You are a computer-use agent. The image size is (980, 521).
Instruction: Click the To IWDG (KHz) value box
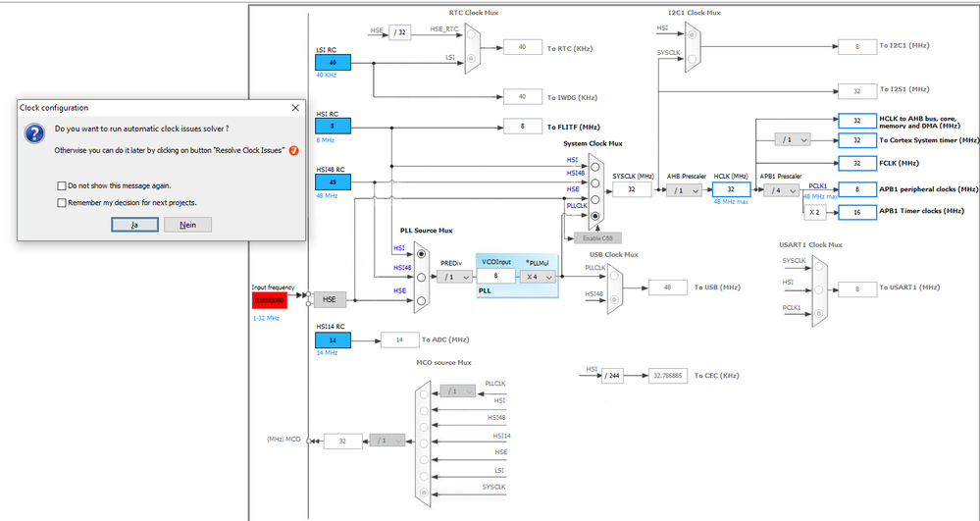(523, 96)
